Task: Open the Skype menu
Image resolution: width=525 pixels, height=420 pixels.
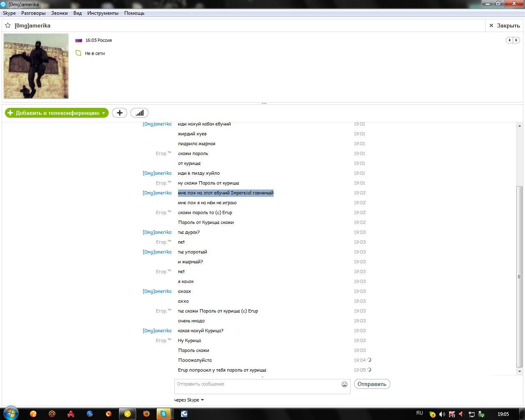Action: pyautogui.click(x=9, y=13)
